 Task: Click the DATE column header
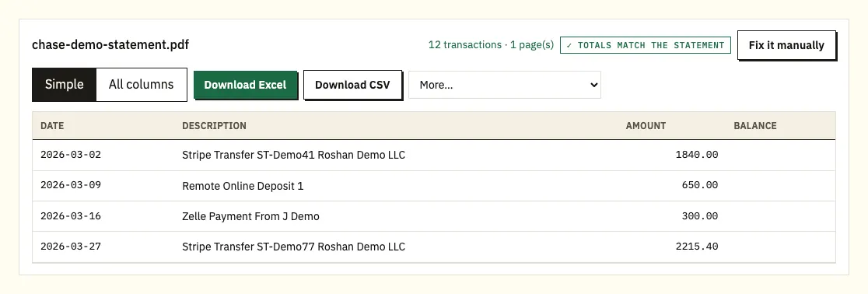click(x=52, y=126)
